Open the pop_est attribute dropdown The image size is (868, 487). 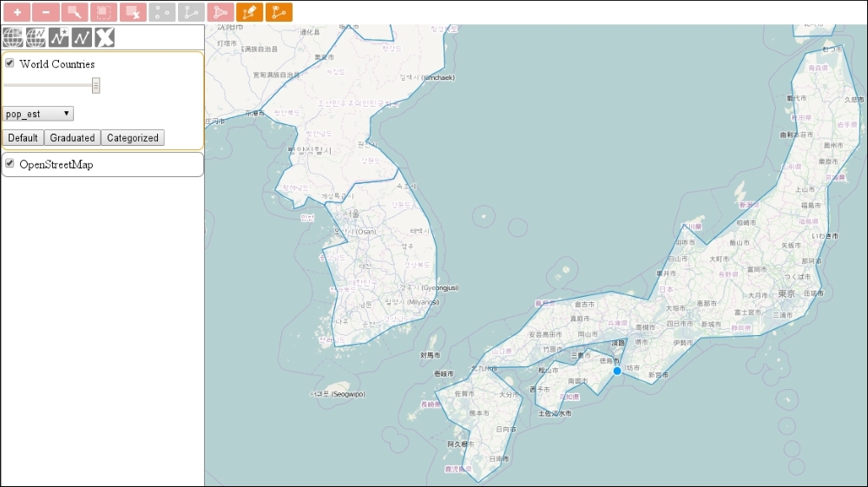tap(38, 114)
